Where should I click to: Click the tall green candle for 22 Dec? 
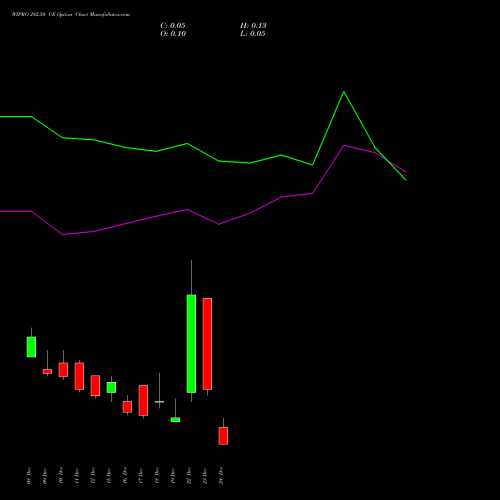191,344
